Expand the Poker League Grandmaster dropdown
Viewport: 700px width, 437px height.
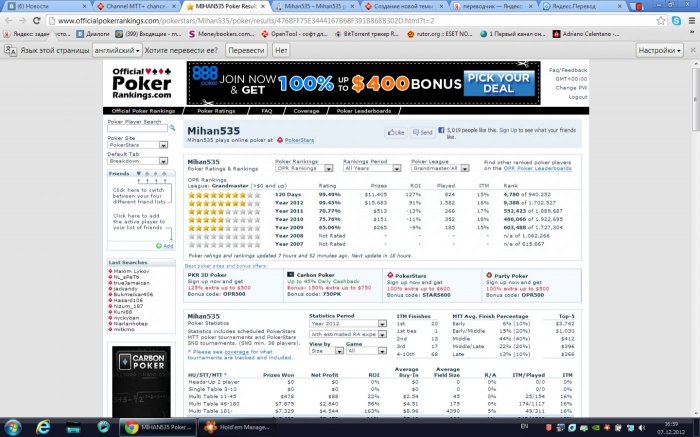click(x=440, y=168)
